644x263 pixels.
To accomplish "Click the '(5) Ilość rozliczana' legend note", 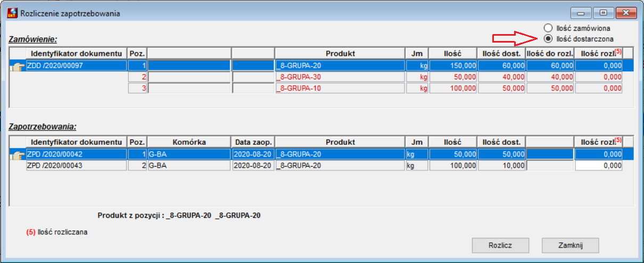I will [x=57, y=232].
